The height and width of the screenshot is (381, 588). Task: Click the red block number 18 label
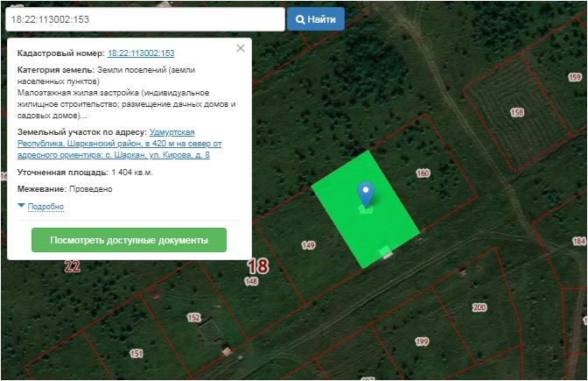tap(257, 266)
